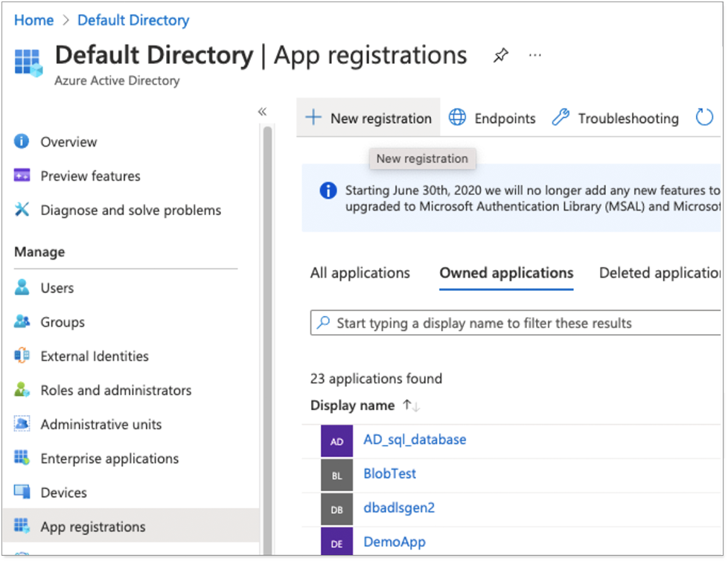Pin this page using the pin icon

point(500,54)
